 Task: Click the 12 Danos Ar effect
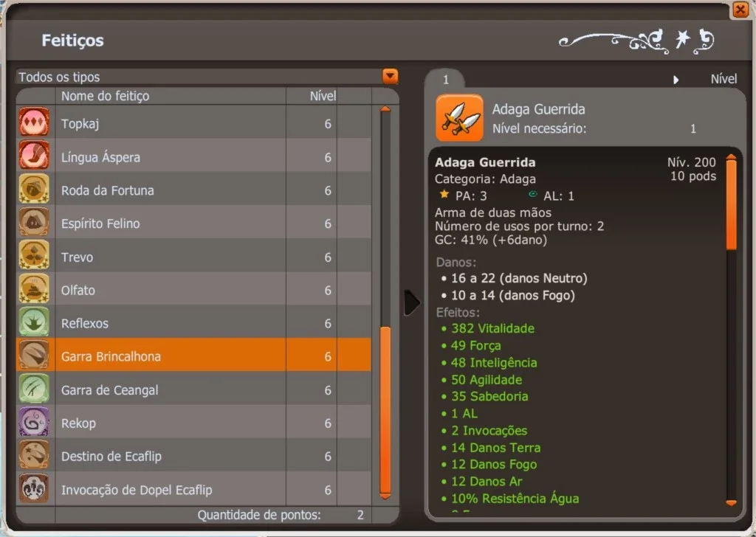[x=487, y=482]
